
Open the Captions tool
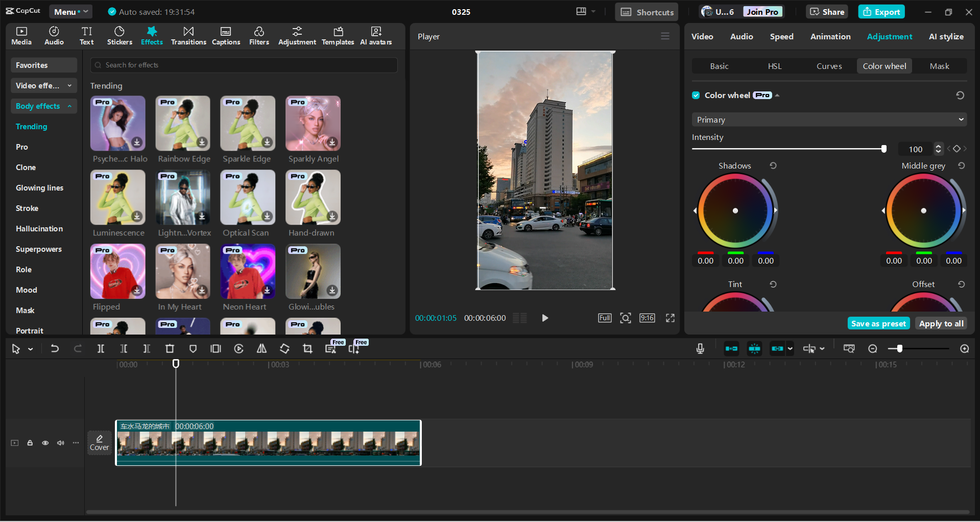[x=226, y=35]
